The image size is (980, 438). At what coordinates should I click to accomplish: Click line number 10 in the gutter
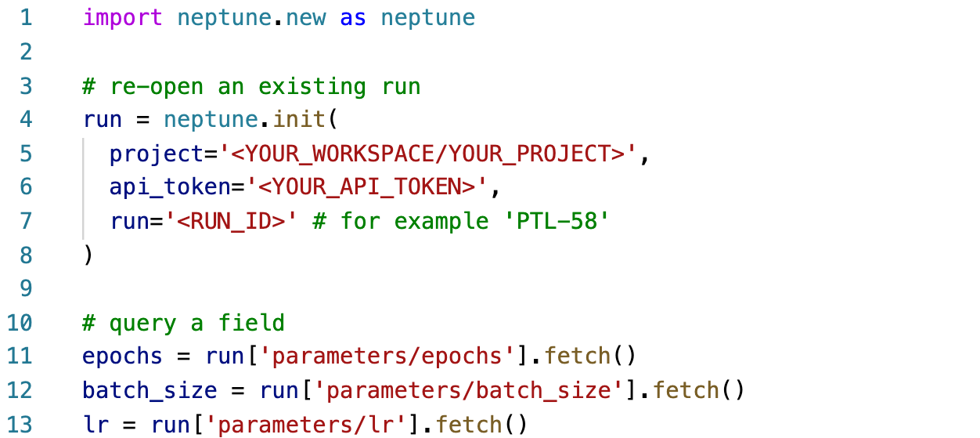click(x=20, y=322)
